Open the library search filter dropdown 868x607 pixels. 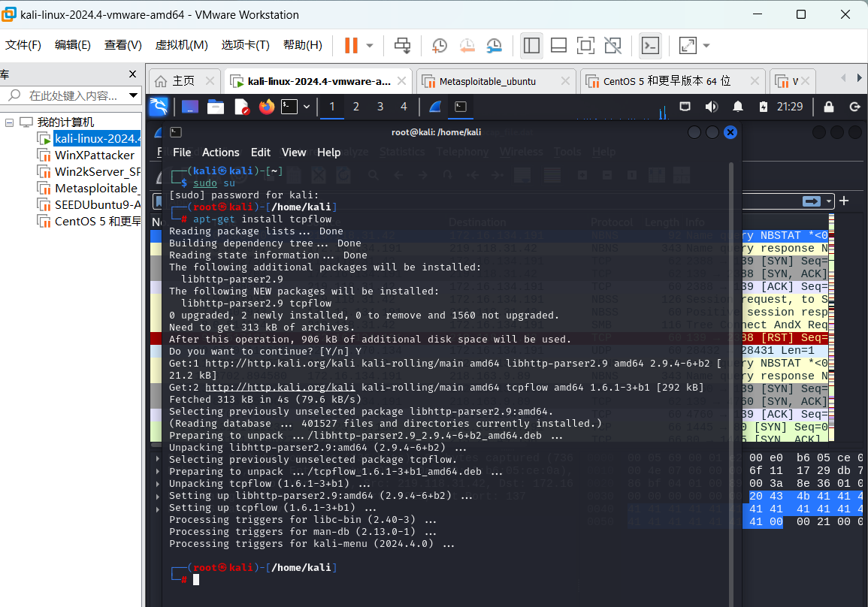point(134,95)
